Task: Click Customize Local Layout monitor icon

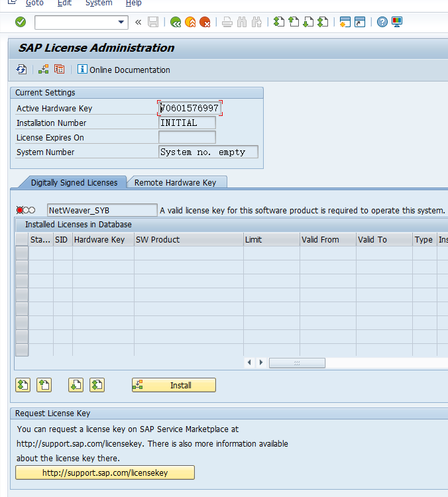Action: pos(397,22)
